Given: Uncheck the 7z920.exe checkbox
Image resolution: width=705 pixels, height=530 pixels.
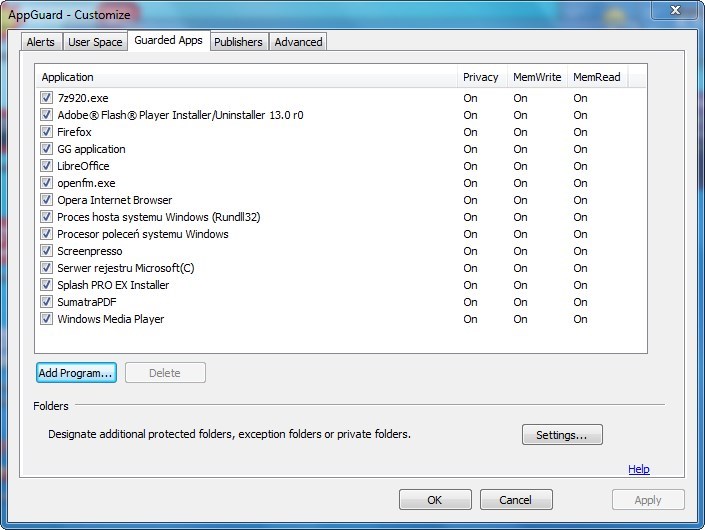Looking at the screenshot, I should 46,98.
